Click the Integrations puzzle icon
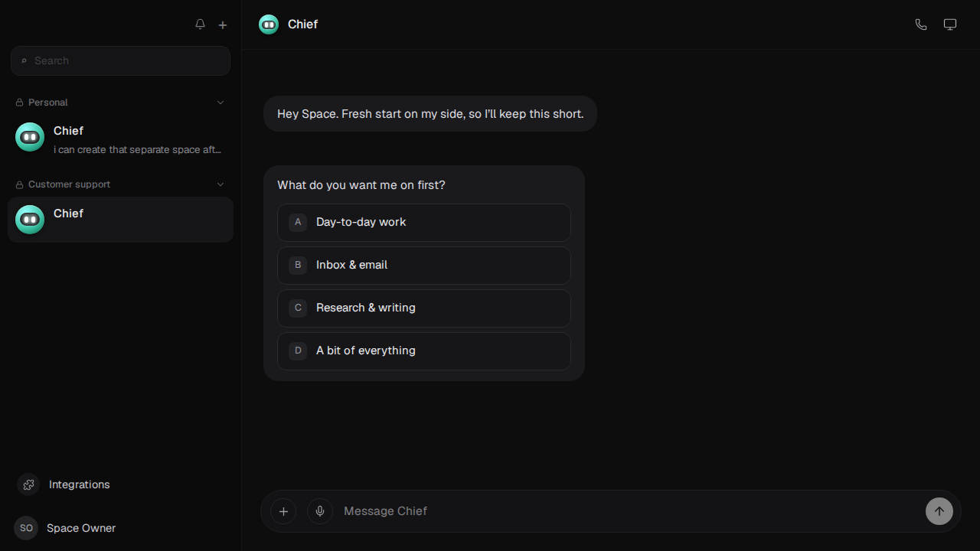 coord(28,484)
